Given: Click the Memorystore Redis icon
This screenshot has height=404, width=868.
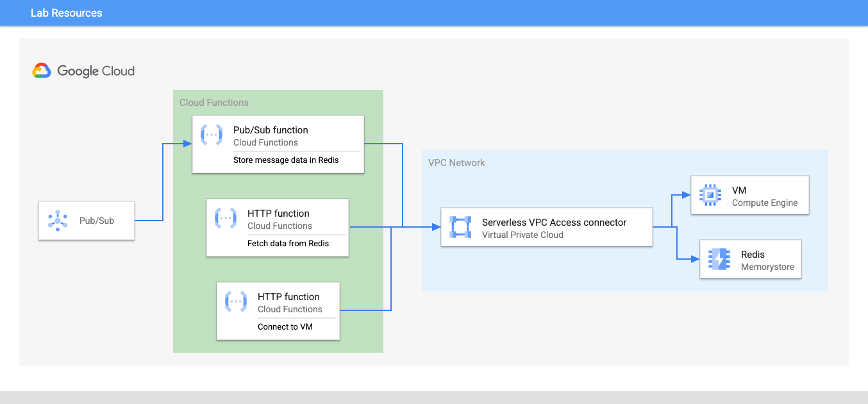Looking at the screenshot, I should (x=719, y=259).
